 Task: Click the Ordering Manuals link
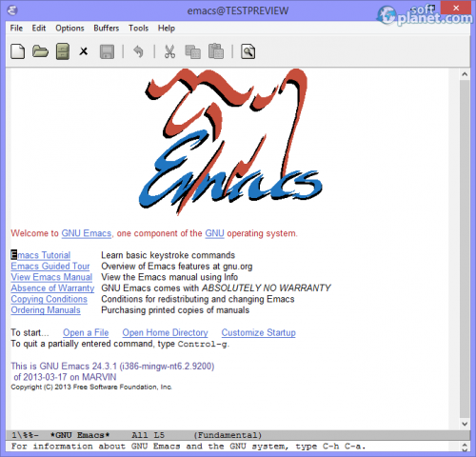point(46,310)
